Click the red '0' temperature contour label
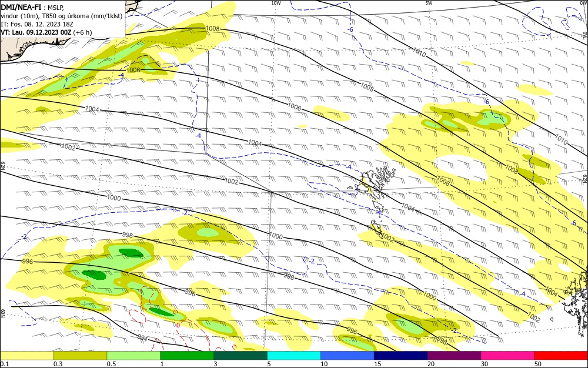 [178, 325]
